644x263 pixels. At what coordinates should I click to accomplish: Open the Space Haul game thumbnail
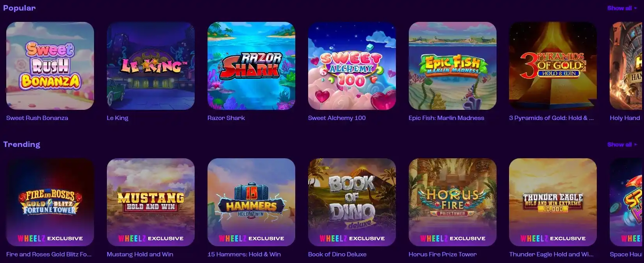click(x=627, y=202)
